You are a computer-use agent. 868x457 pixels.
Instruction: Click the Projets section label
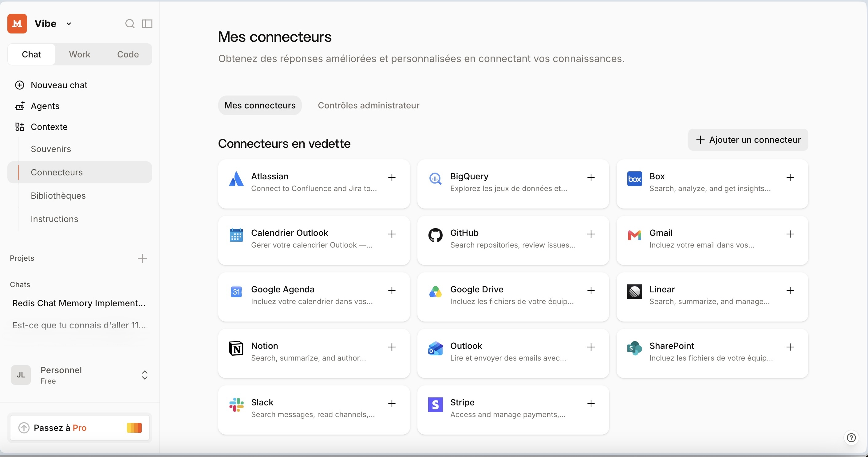tap(22, 258)
